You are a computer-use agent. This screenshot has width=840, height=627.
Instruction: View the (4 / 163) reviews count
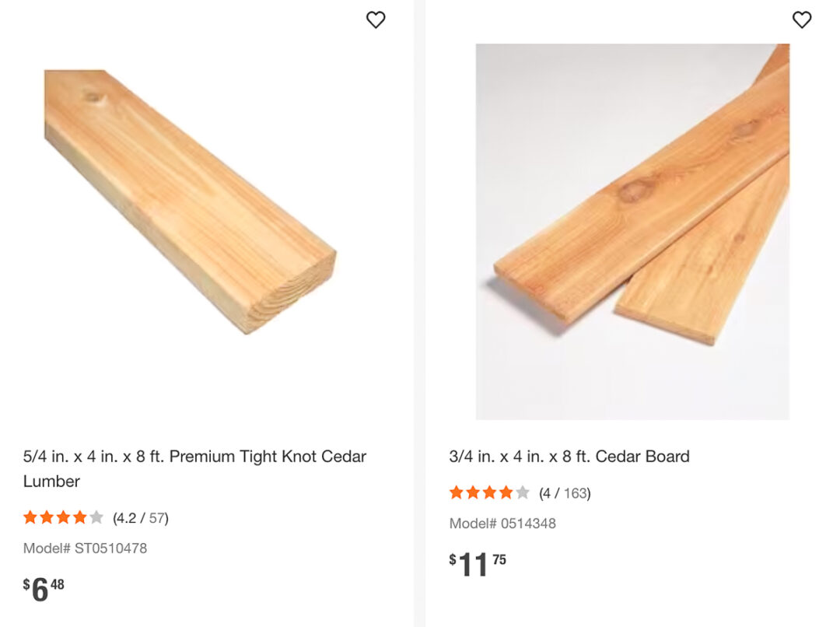pyautogui.click(x=565, y=493)
